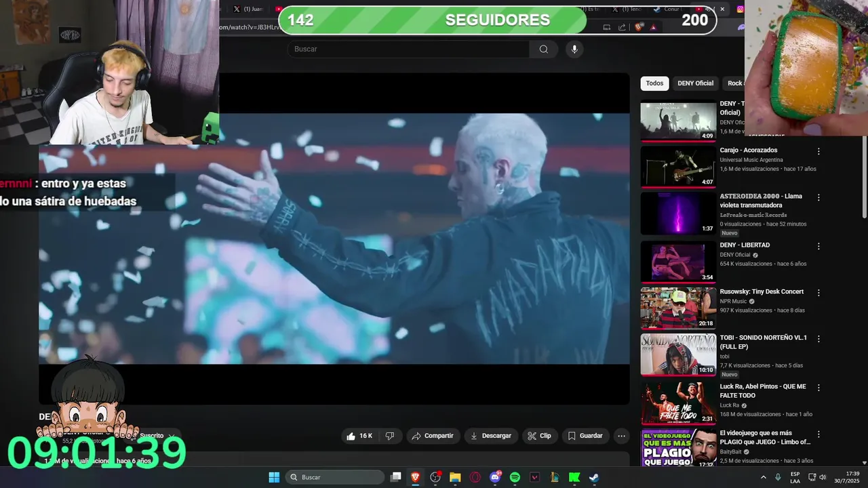Image resolution: width=868 pixels, height=488 pixels.
Task: Start voice search with the microphone icon
Action: [574, 49]
